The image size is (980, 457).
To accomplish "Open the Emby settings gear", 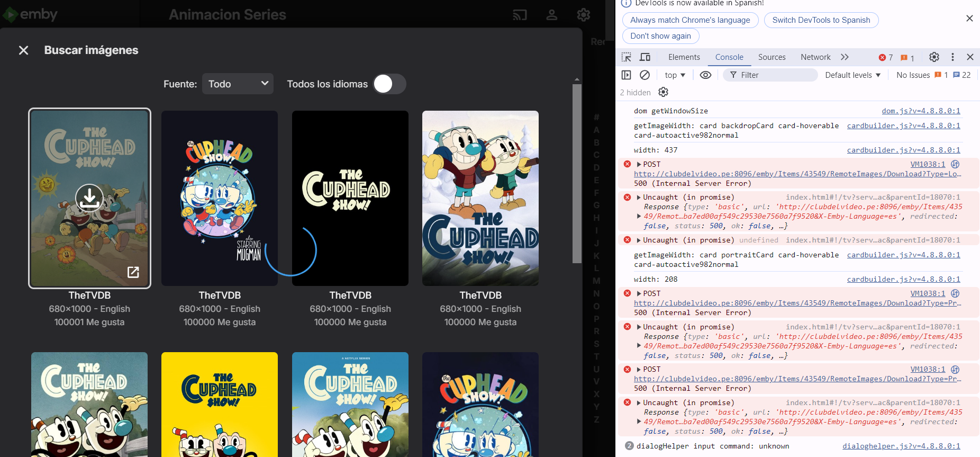I will (584, 15).
